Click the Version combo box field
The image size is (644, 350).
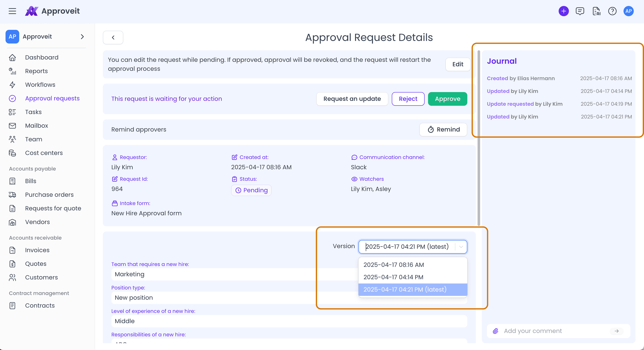413,247
